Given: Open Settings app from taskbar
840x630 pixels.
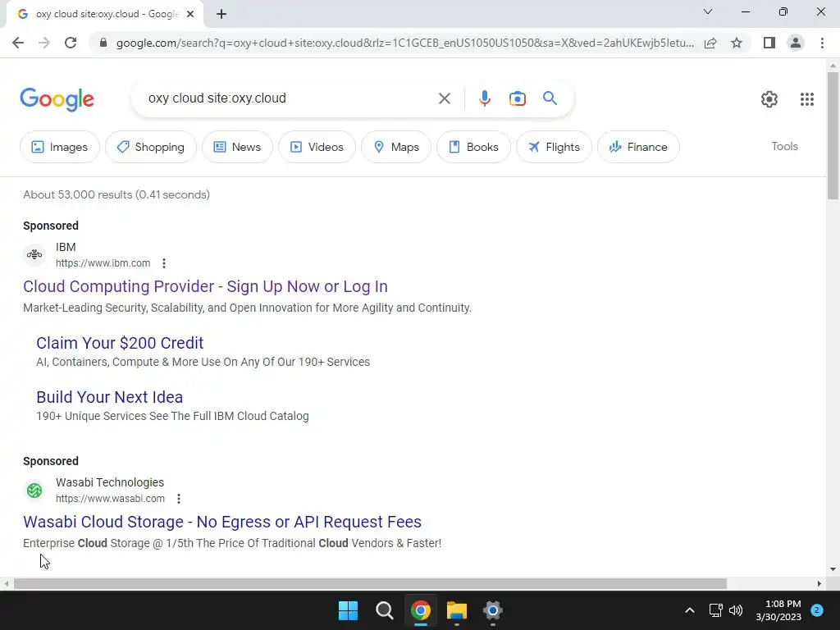Looking at the screenshot, I should tap(492, 610).
